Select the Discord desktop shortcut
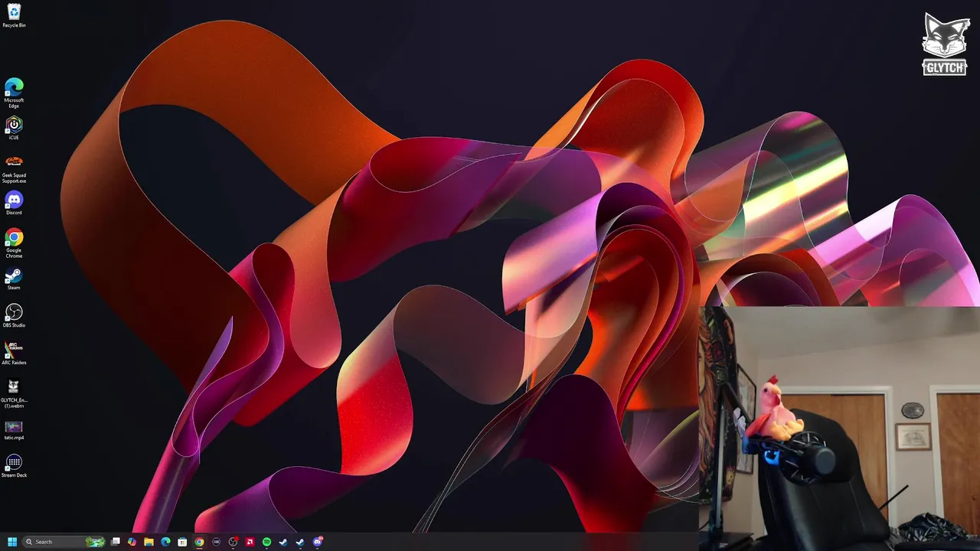Screen dimensions: 980x551 point(14,203)
